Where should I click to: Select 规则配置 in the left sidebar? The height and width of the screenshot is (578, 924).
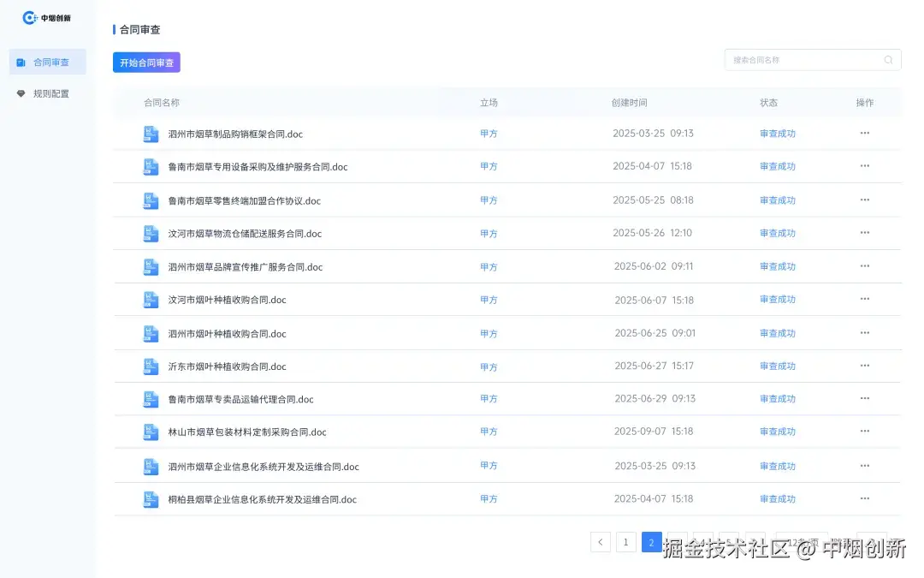pyautogui.click(x=48, y=92)
